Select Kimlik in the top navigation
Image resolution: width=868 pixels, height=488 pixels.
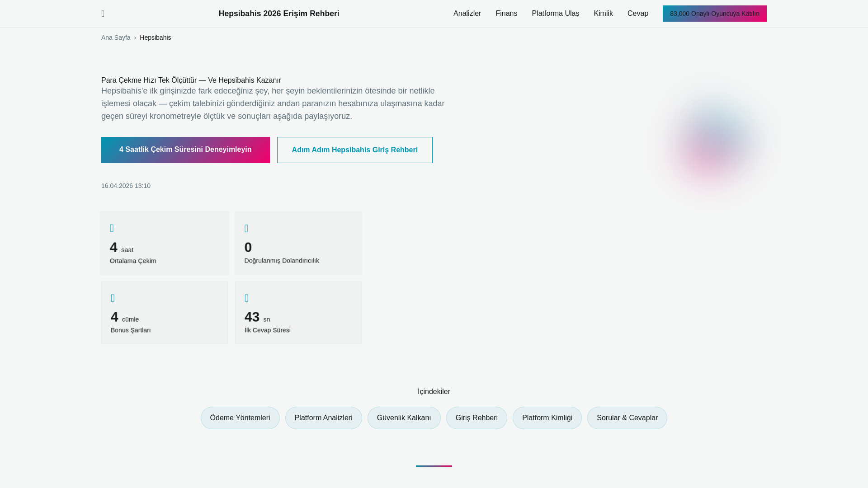603,14
